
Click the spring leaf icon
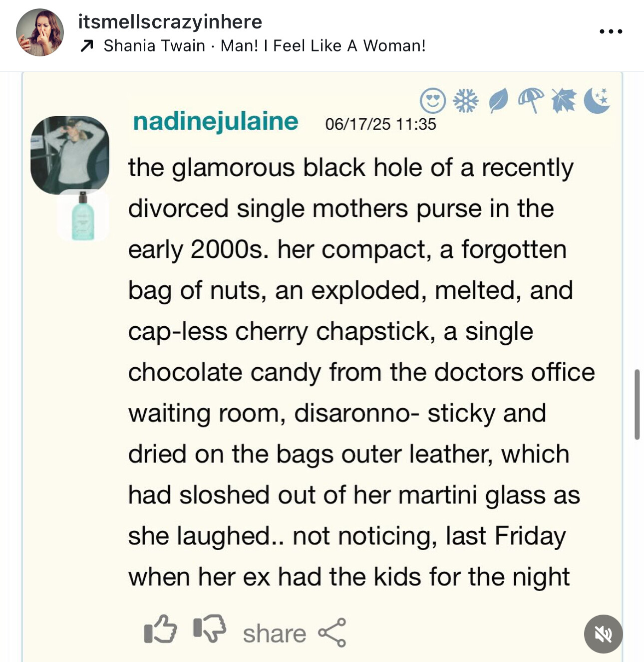tap(498, 100)
